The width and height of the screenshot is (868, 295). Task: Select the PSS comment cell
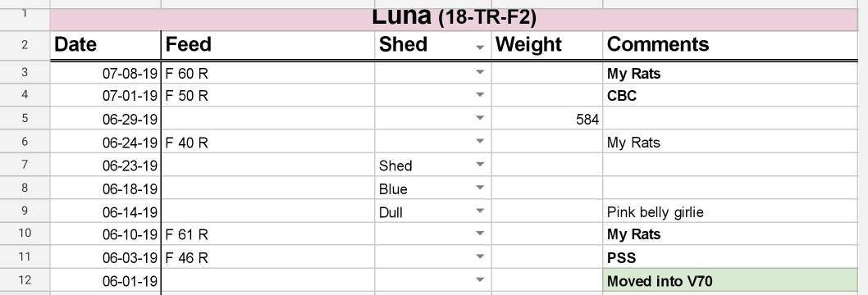[729, 257]
